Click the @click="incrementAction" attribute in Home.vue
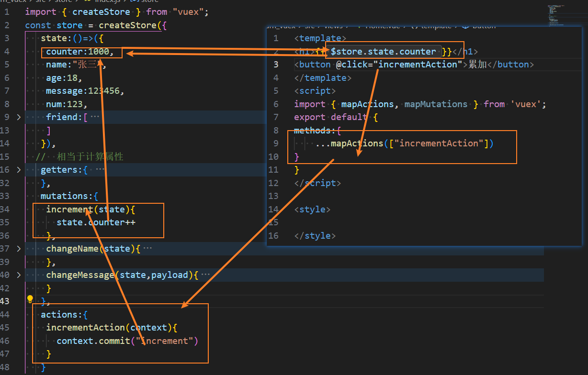 pyautogui.click(x=398, y=64)
